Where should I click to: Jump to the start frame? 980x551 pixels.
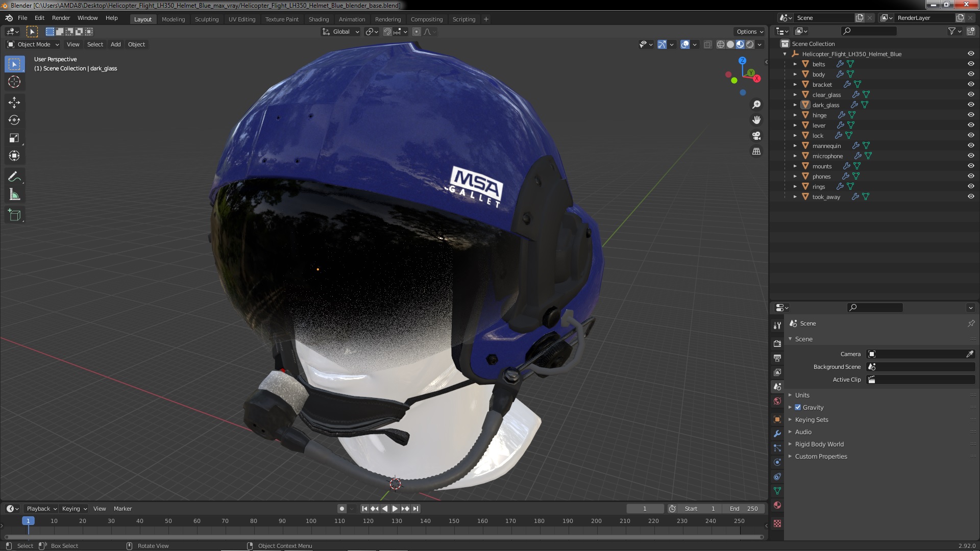point(364,509)
